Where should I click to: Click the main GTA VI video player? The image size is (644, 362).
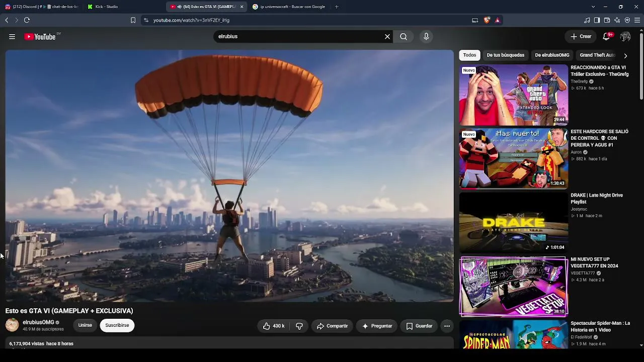(x=229, y=176)
